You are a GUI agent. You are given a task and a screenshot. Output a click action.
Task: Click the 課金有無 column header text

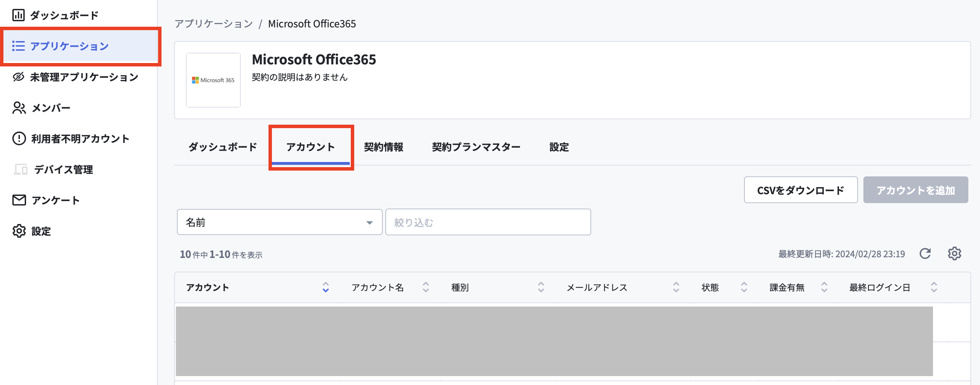click(x=787, y=288)
